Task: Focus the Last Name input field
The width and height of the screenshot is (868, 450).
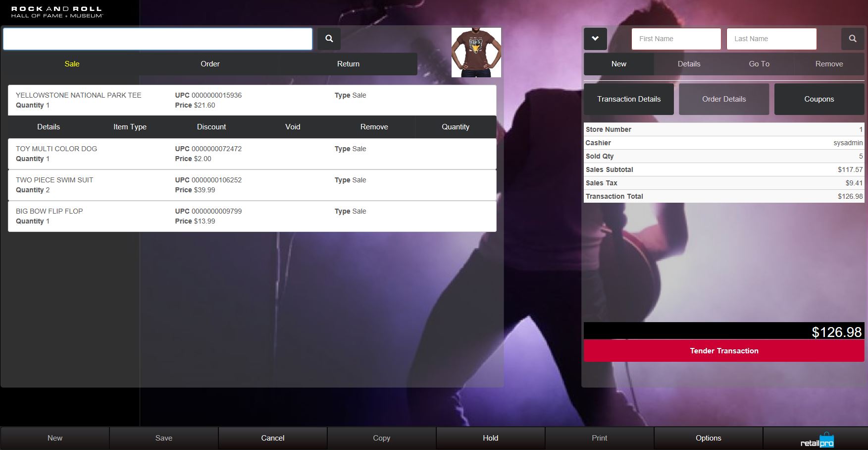Action: tap(771, 39)
